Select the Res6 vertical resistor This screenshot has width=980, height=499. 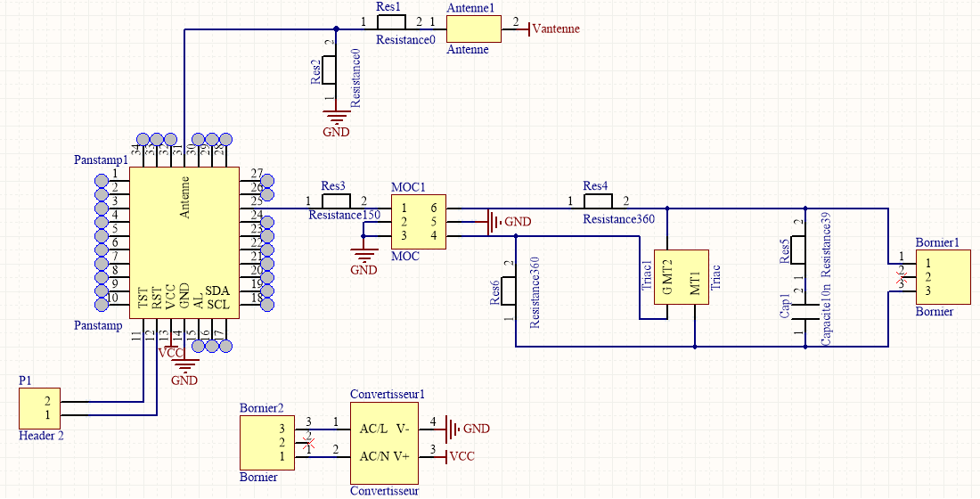pos(509,290)
